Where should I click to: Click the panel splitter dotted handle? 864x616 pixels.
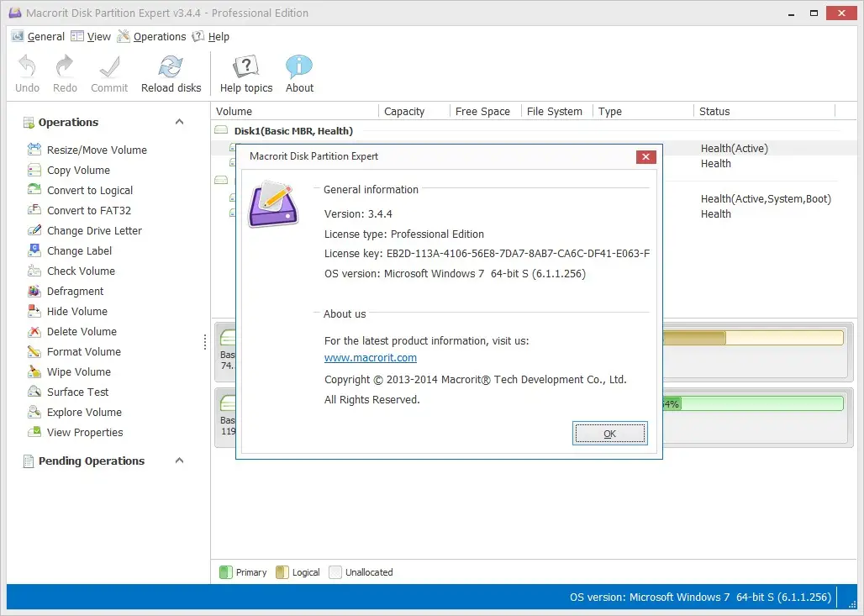click(x=205, y=342)
